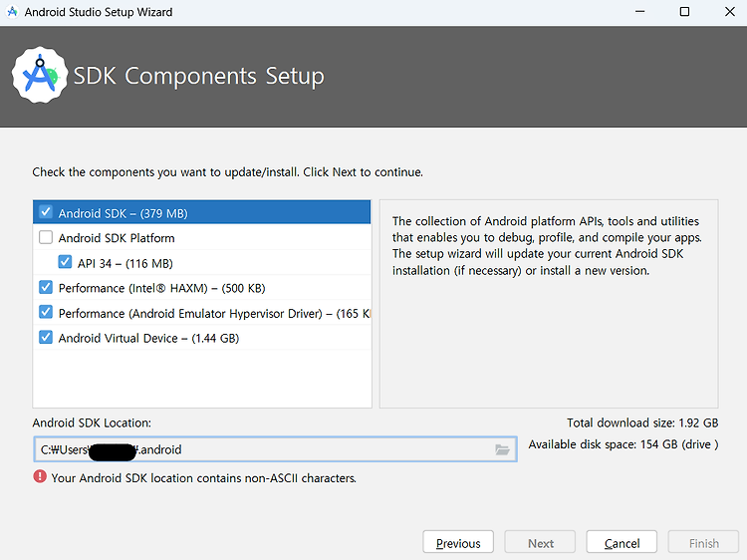The height and width of the screenshot is (560, 747).
Task: Select the API 34 – (116 MB) row text
Action: [125, 263]
